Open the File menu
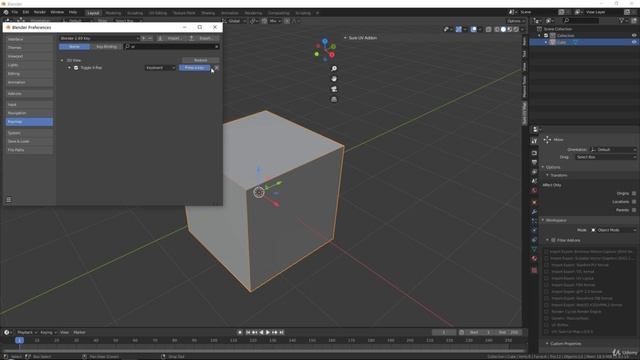640x360 pixels. (14, 12)
